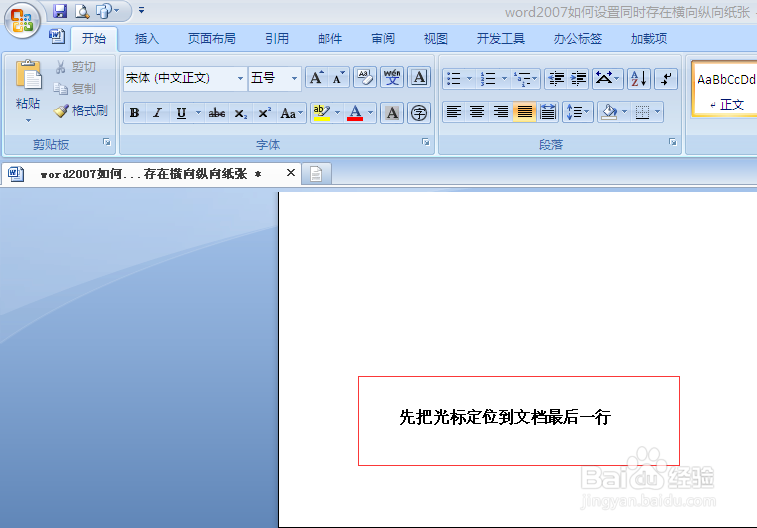Viewport: 757px width, 528px height.
Task: Select the 正文 style thumbnail
Action: click(x=724, y=90)
